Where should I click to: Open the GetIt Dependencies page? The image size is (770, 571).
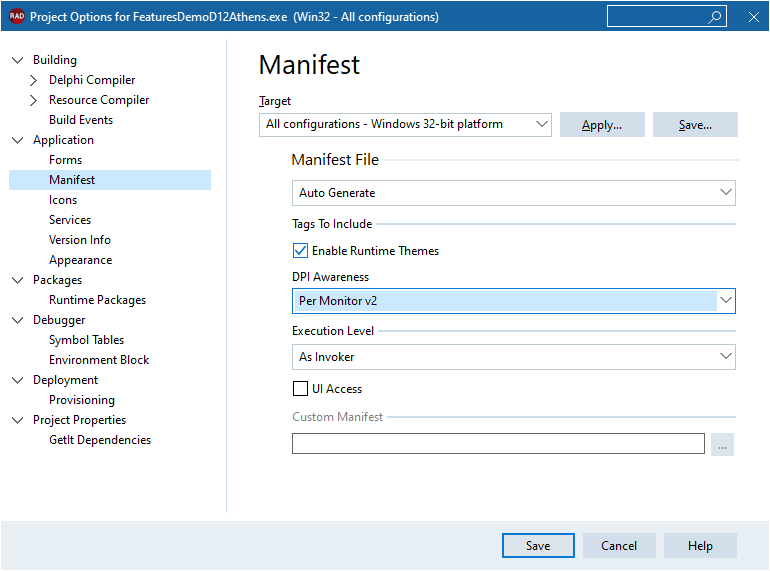tap(100, 440)
